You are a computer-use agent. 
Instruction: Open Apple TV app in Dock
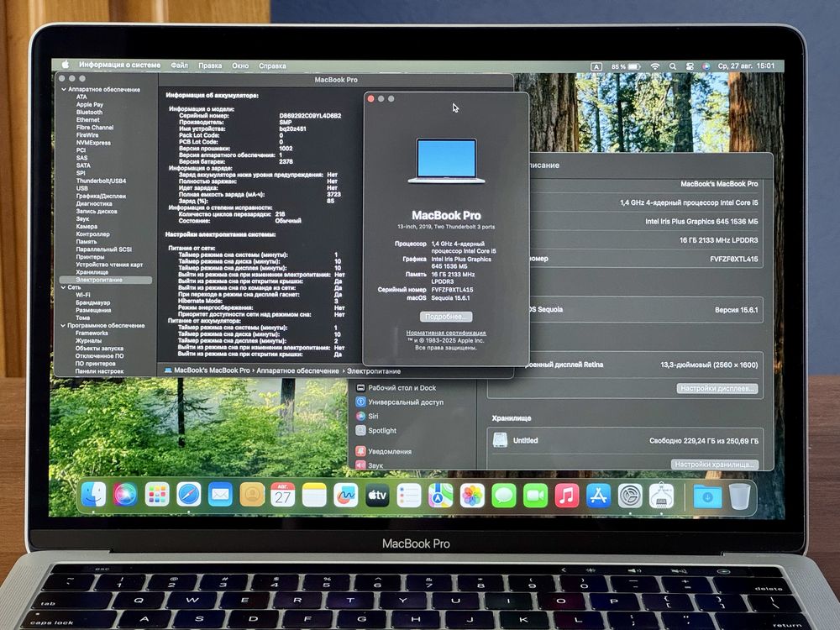[x=377, y=495]
